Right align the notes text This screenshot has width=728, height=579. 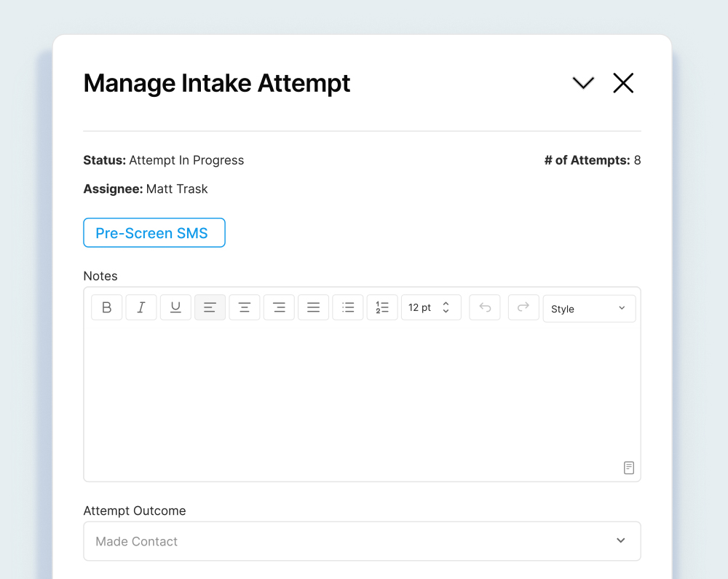pos(279,307)
